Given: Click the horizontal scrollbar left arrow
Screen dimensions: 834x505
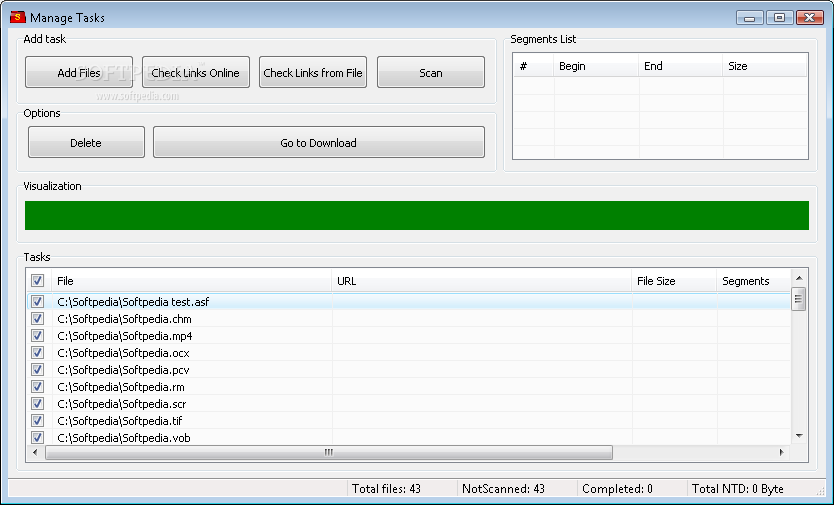Looking at the screenshot, I should tap(35, 452).
